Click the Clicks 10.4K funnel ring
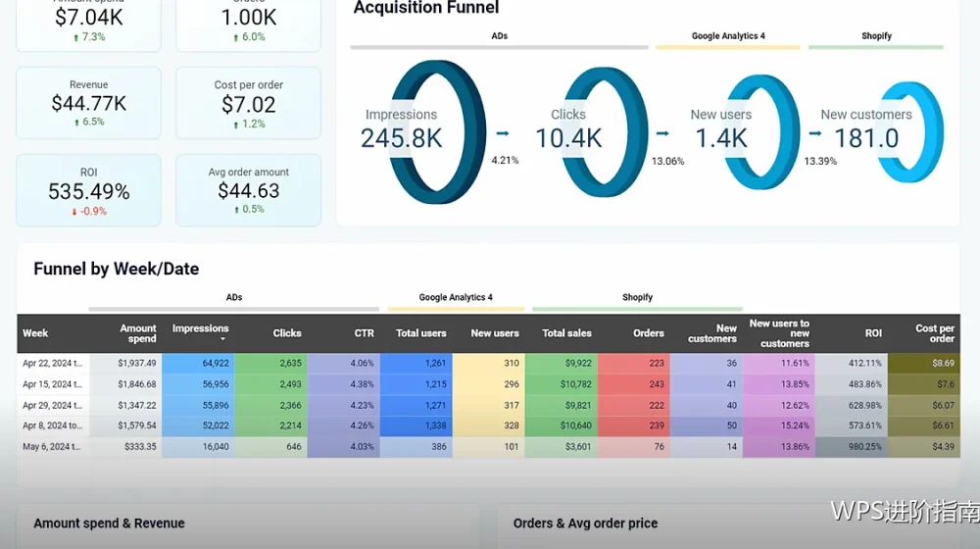 (603, 132)
